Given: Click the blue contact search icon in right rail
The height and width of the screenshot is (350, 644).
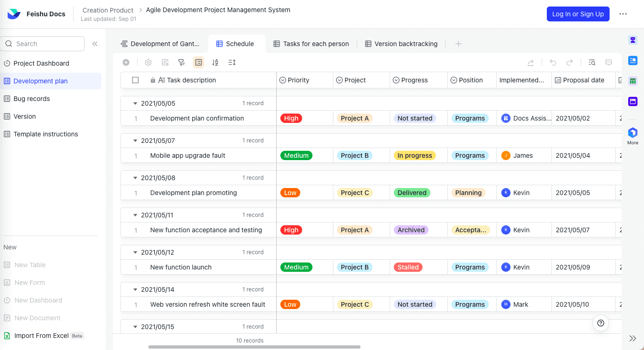Looking at the screenshot, I should click(633, 61).
